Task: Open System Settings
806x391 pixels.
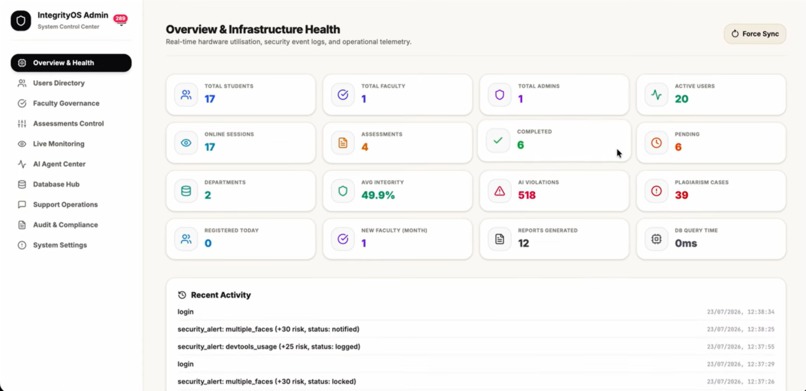Action: pos(71,245)
